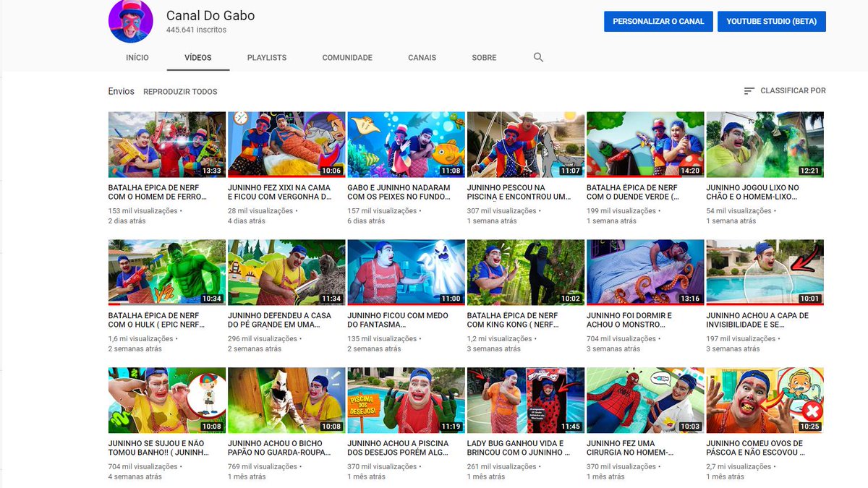Click title 'JUNINHO FEZ XIXI NA CAMA'
868x488 pixels.
click(x=281, y=192)
